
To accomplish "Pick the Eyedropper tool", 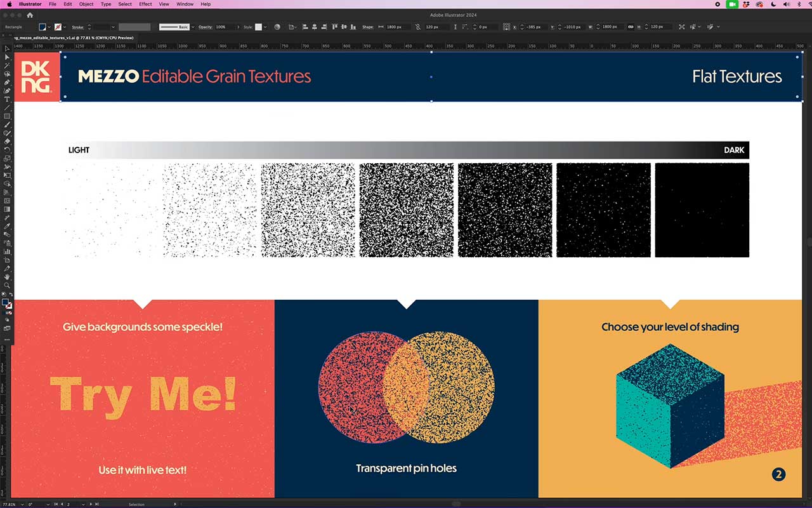I will [7, 226].
